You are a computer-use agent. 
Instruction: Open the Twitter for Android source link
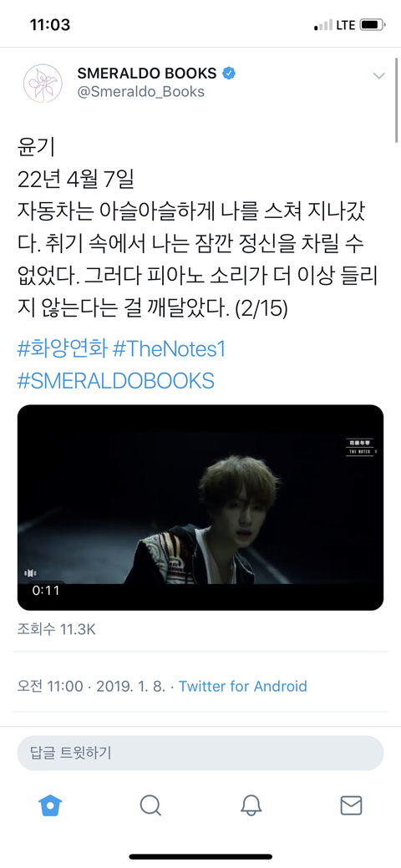click(x=242, y=687)
